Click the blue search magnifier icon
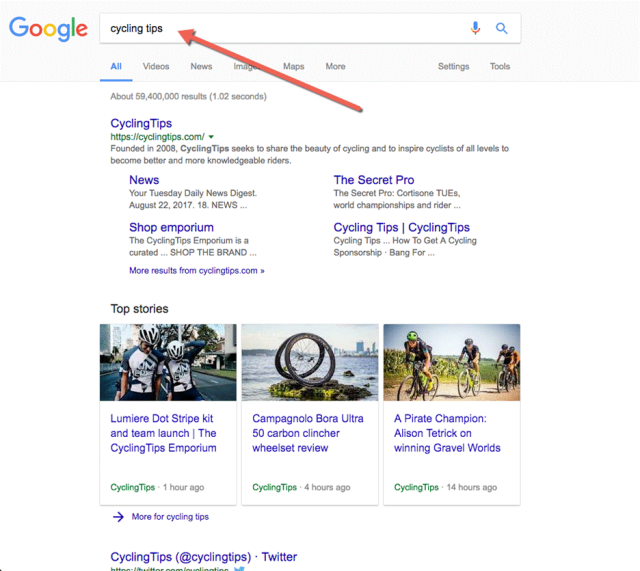 502,29
